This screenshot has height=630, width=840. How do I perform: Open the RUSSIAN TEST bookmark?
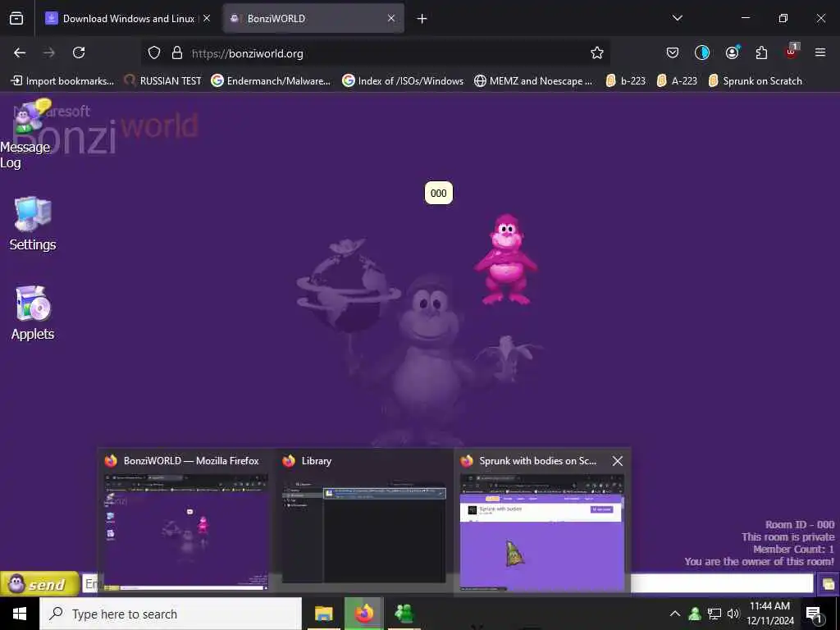(163, 81)
